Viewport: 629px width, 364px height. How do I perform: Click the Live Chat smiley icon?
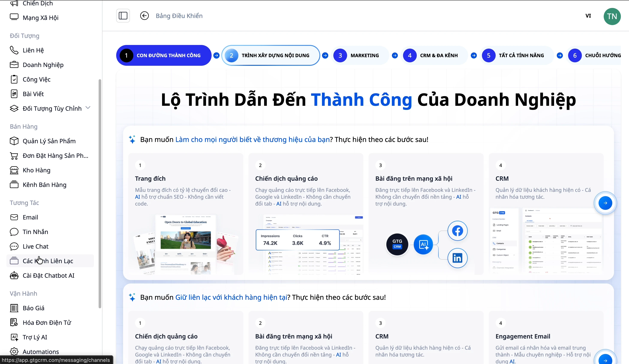pyautogui.click(x=14, y=246)
